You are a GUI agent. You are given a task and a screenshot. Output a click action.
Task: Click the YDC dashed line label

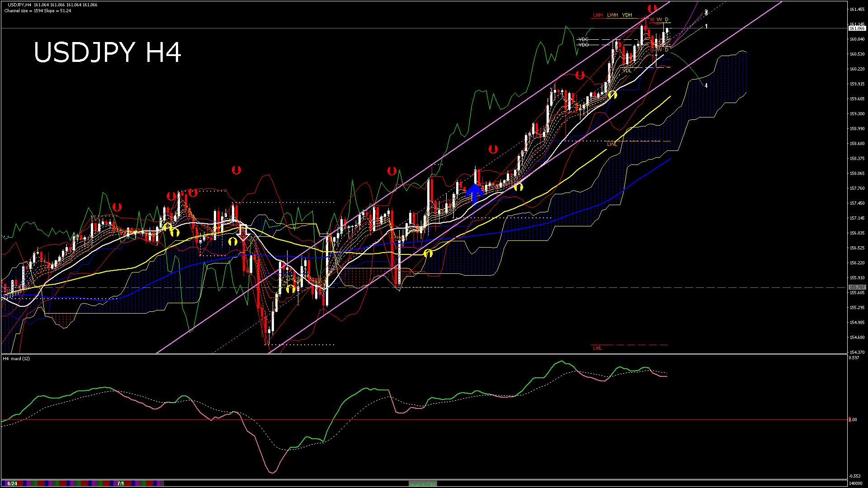[583, 40]
